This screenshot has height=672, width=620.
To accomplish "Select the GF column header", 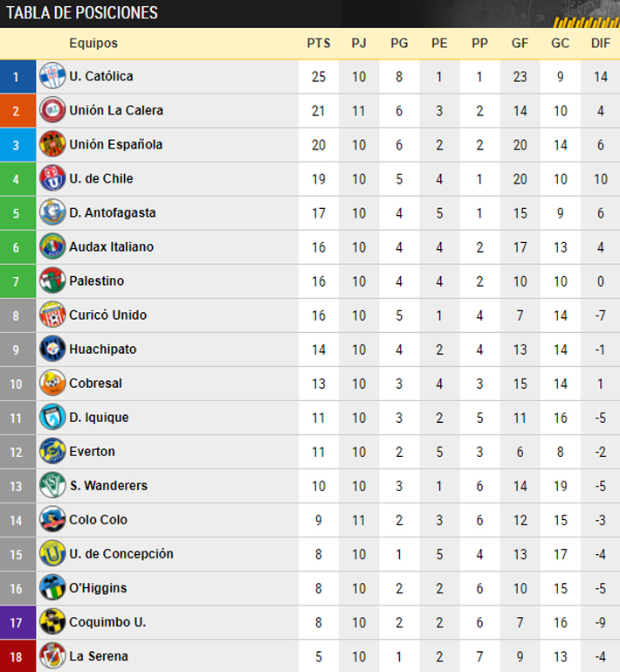I will click(x=520, y=44).
